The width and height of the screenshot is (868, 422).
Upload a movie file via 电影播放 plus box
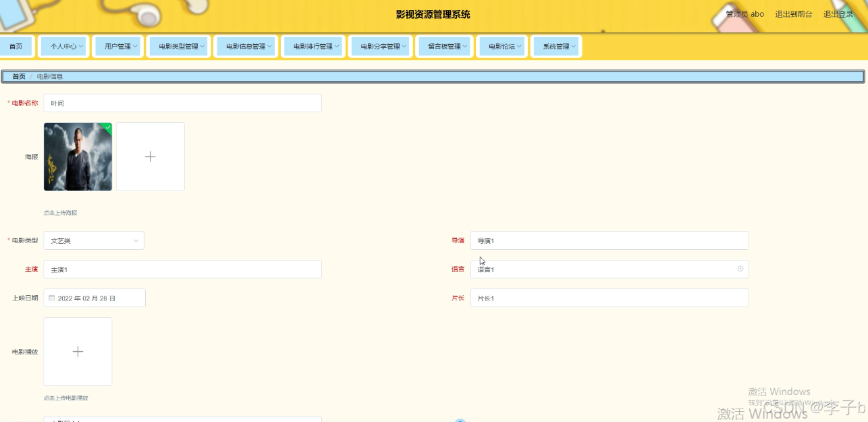78,352
